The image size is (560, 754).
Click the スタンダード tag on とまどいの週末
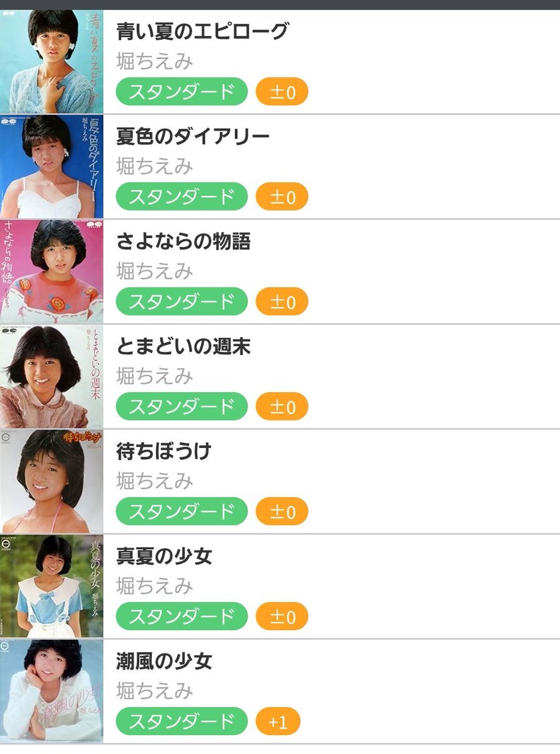(x=182, y=407)
